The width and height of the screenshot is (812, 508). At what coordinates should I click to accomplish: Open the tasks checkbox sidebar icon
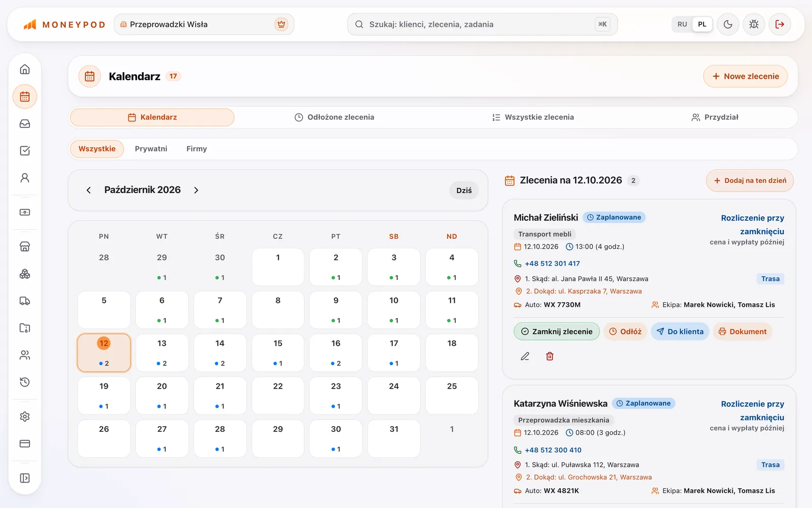25,151
